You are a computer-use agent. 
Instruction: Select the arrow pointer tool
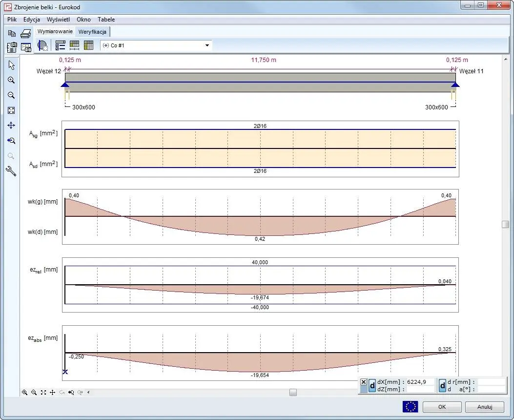[11, 65]
